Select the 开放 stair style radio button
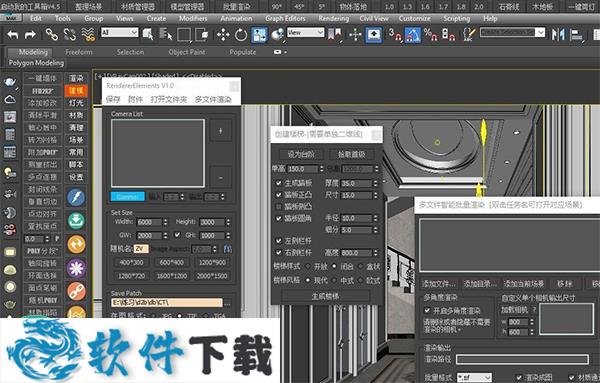Screen dimensions: 600x383 [x=308, y=266]
